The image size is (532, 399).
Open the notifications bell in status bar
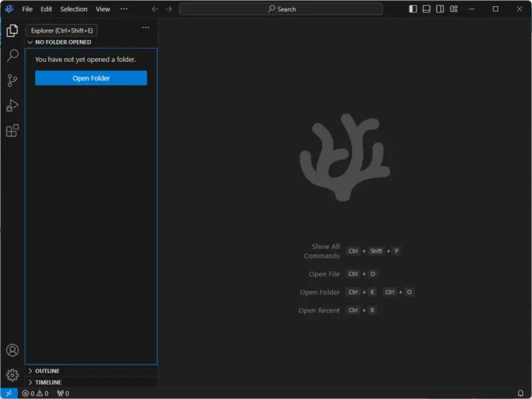pos(520,393)
